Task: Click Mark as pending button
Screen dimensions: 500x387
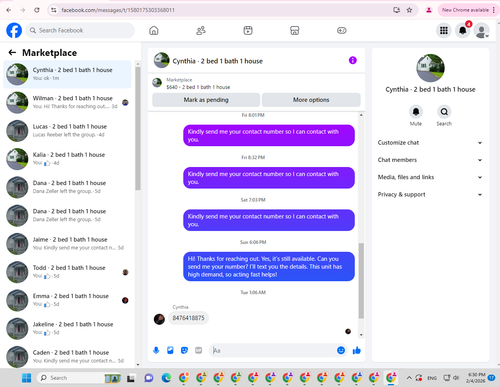Action: (206, 100)
